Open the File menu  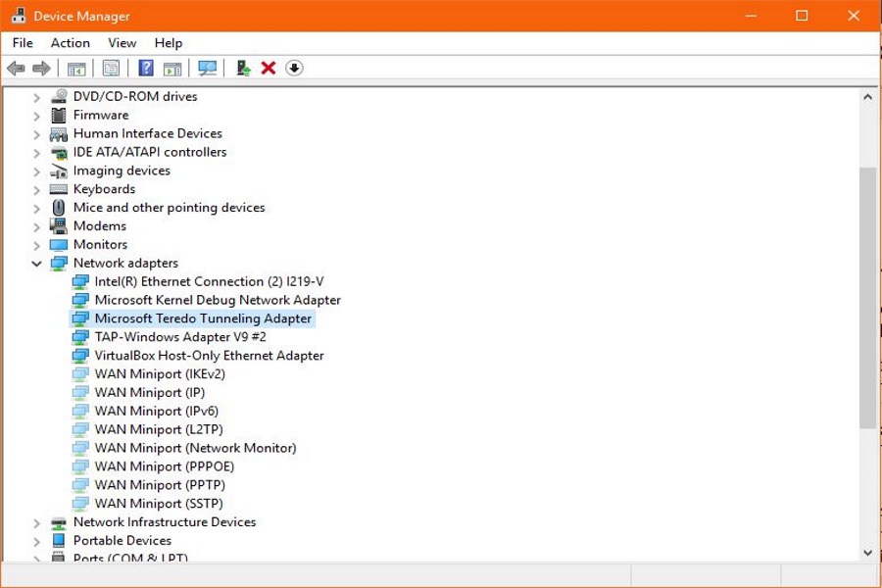[x=23, y=43]
